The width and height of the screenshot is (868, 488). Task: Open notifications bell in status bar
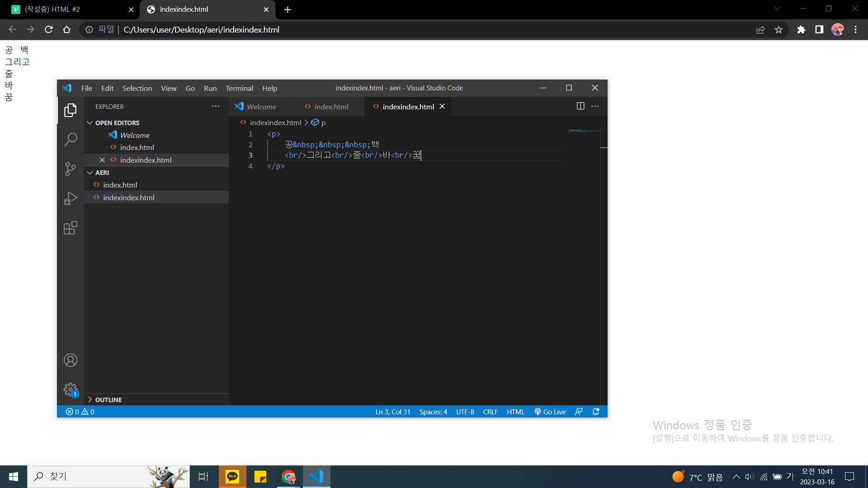(x=596, y=412)
